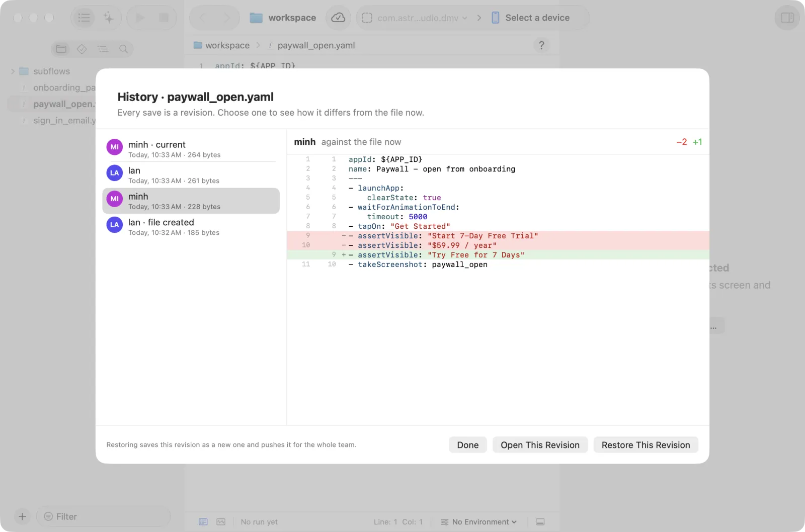The image size is (805, 532).
Task: Select lan's 261 bytes revision
Action: point(191,175)
